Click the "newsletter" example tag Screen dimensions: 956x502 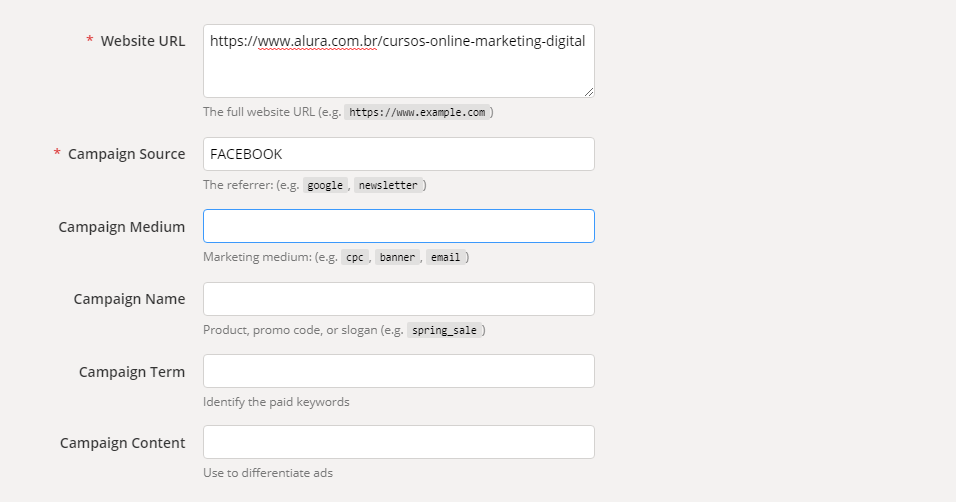tap(389, 185)
